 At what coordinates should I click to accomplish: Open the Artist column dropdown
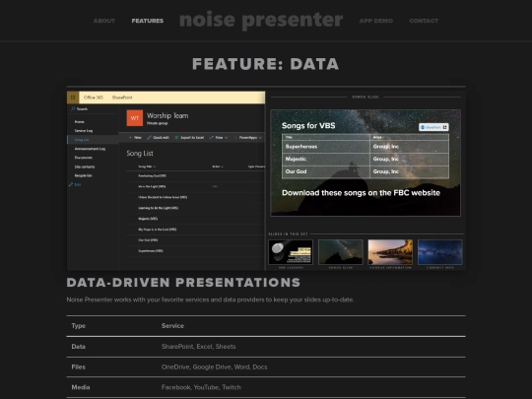coord(223,166)
